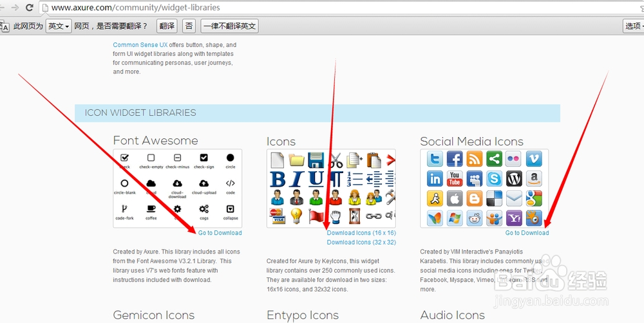Click the LinkedIn icon
644x323 pixels.
pos(435,179)
